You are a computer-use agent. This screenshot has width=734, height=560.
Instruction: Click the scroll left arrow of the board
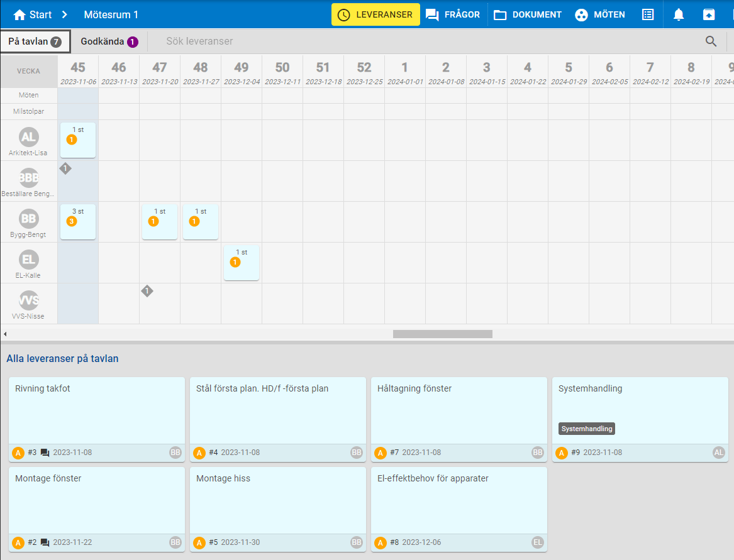pos(4,334)
